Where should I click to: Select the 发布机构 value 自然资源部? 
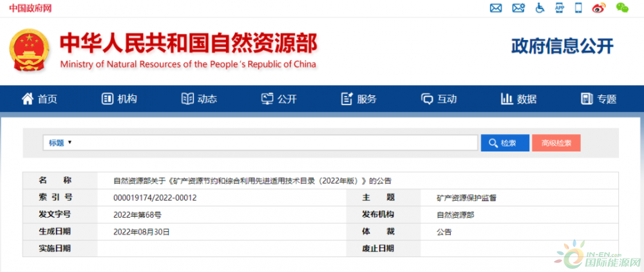coord(455,215)
